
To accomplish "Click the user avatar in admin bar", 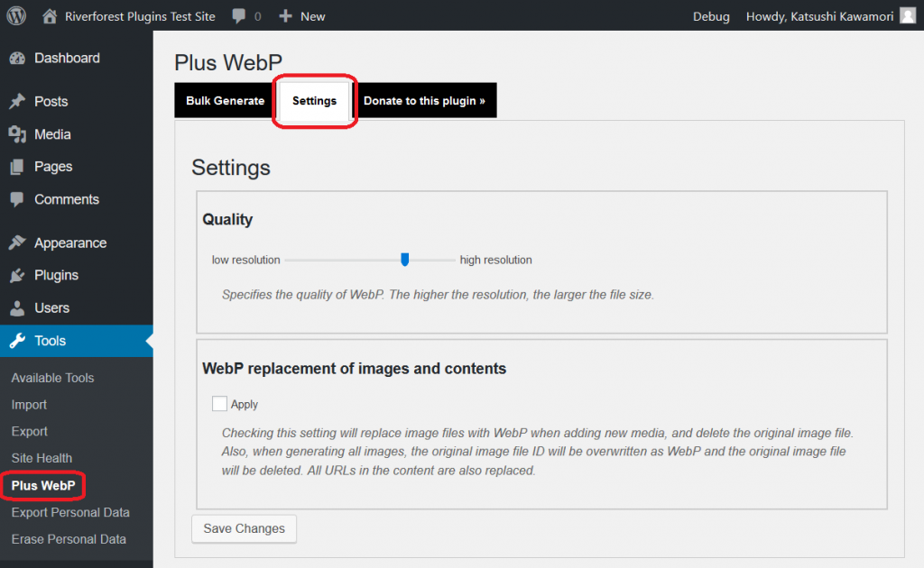I will pos(907,15).
